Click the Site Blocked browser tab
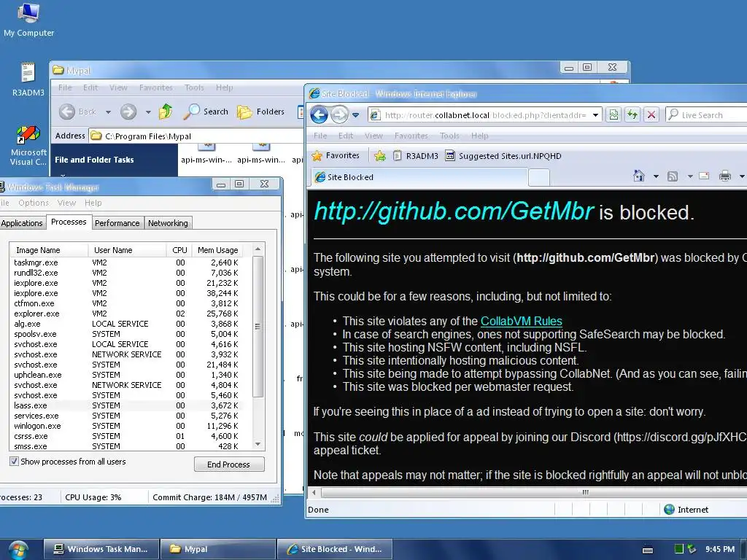Screen dimensions: 747x560 click(419, 177)
